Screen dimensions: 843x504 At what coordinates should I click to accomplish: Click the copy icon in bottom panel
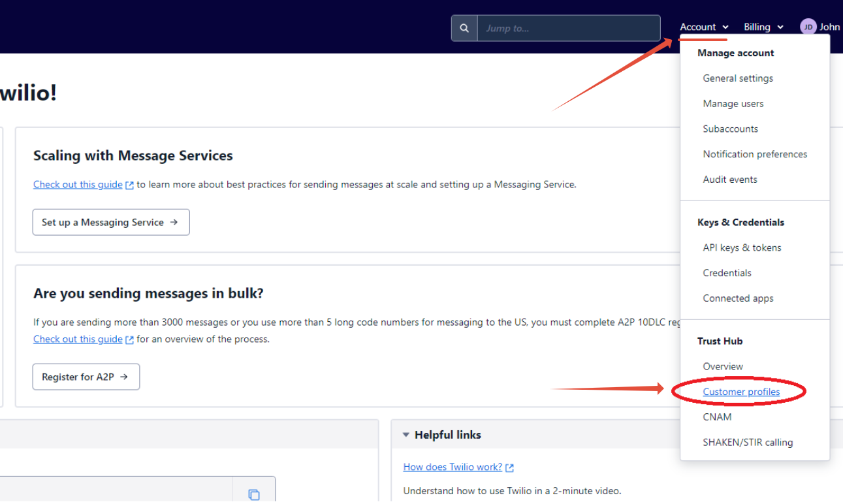(x=254, y=495)
